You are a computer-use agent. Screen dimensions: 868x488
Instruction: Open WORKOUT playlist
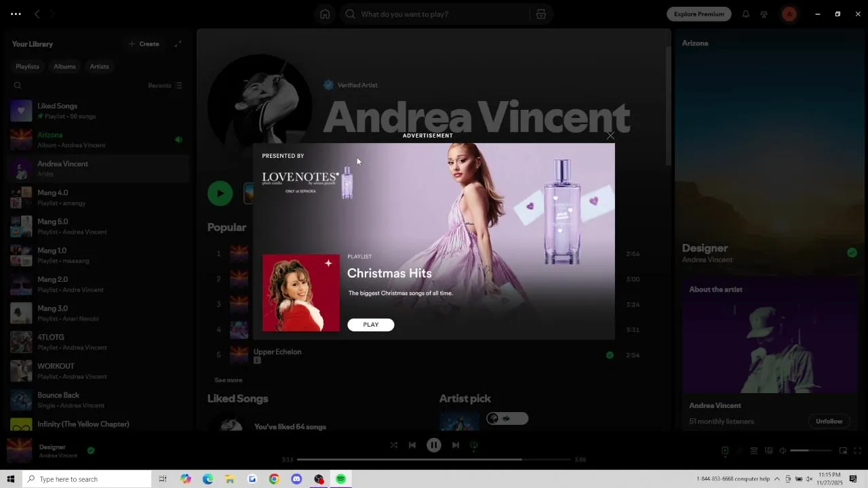coord(97,371)
